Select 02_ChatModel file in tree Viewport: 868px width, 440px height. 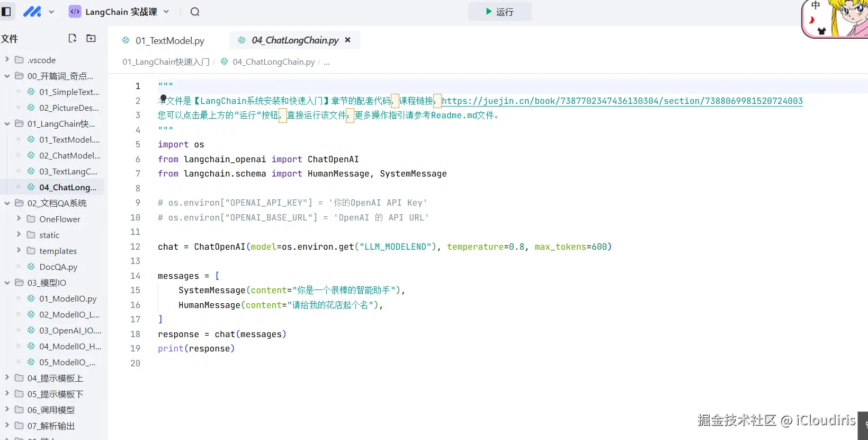point(69,155)
